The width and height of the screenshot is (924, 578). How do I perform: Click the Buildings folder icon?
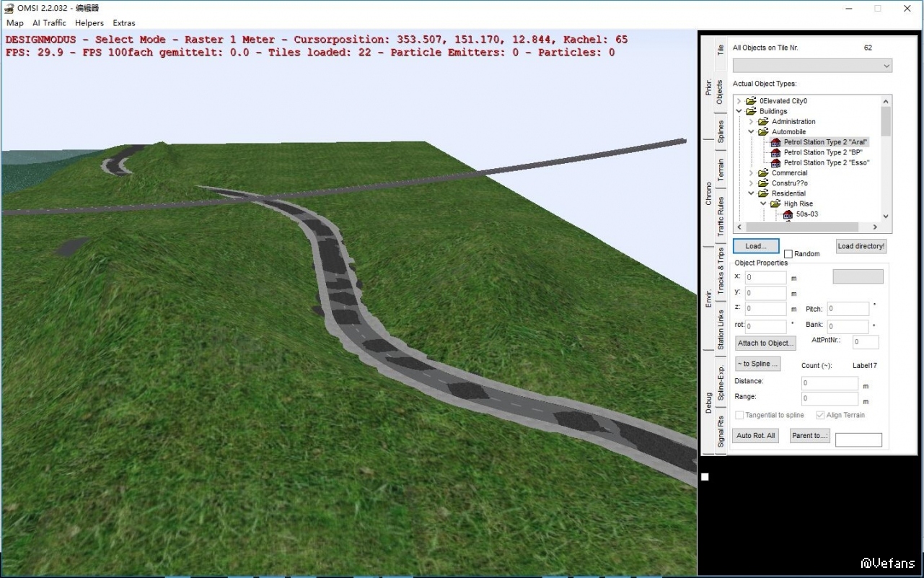coord(751,112)
